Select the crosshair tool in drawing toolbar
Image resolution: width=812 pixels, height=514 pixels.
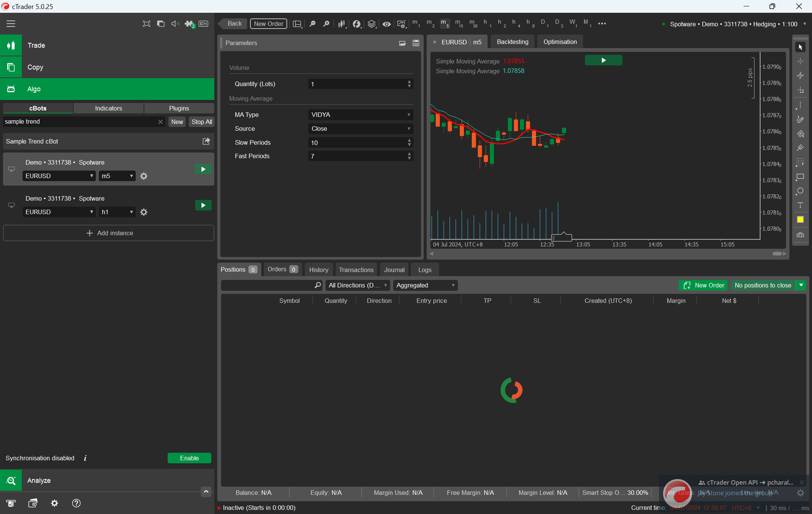pyautogui.click(x=800, y=61)
